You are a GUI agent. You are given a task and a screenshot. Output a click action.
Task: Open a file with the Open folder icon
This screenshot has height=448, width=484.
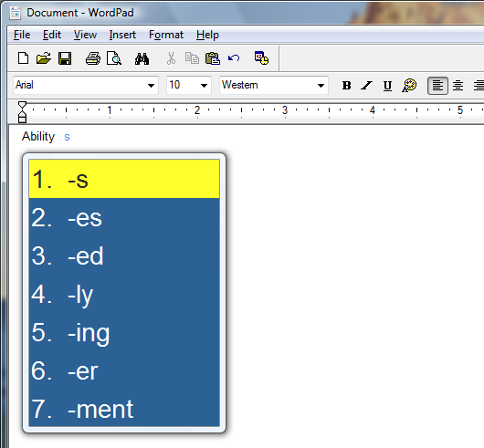coord(44,58)
